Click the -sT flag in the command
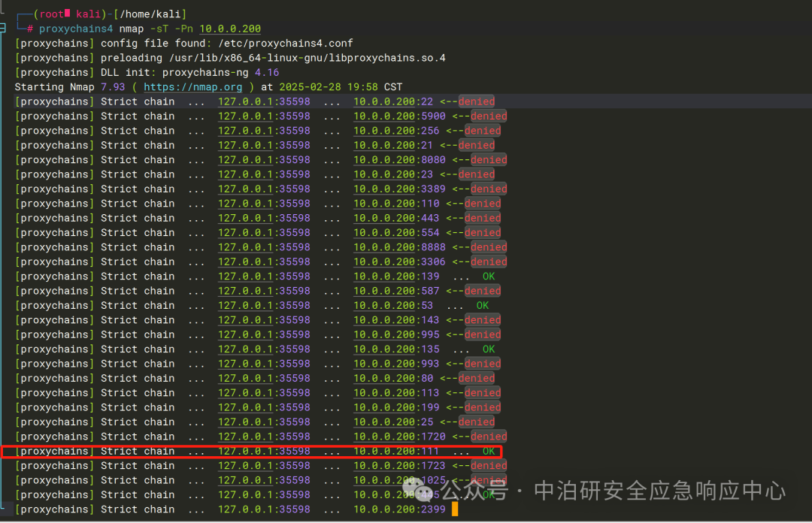This screenshot has width=812, height=523. tap(159, 29)
